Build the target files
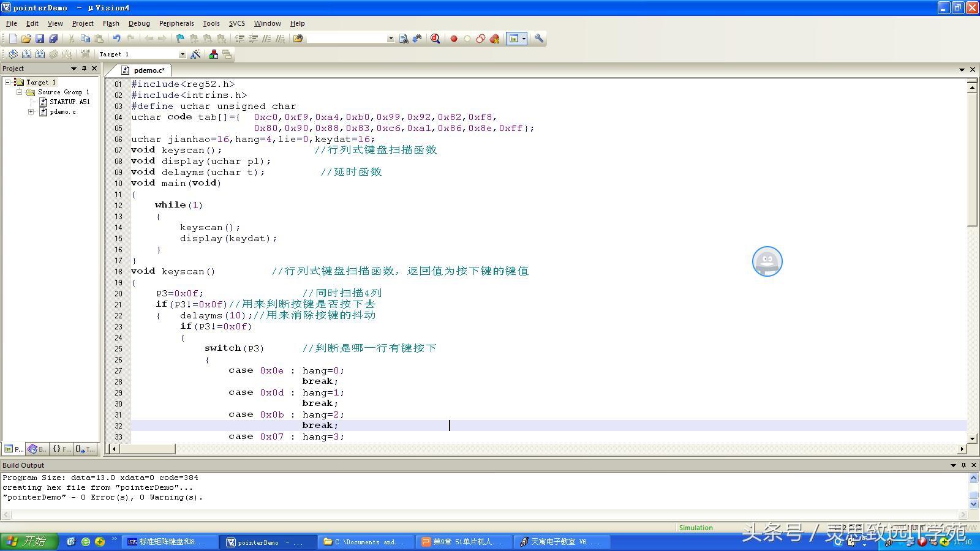Image resolution: width=980 pixels, height=551 pixels. click(26, 54)
